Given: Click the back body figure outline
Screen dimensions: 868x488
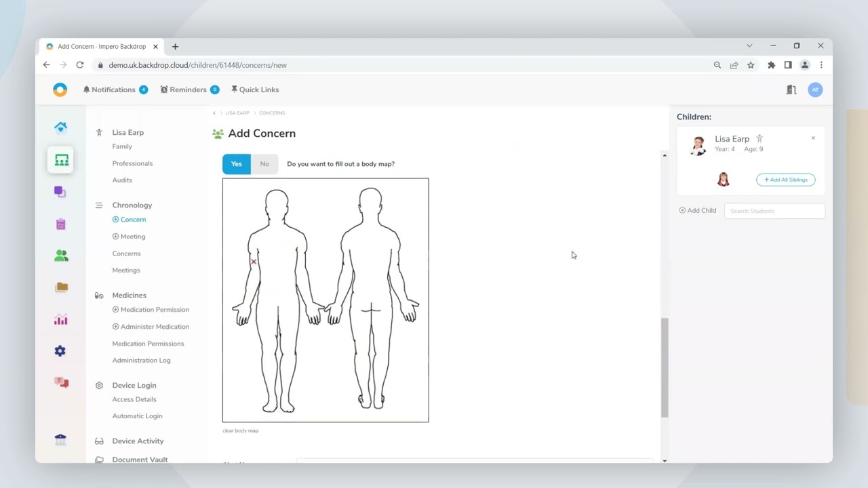Looking at the screenshot, I should [x=371, y=299].
